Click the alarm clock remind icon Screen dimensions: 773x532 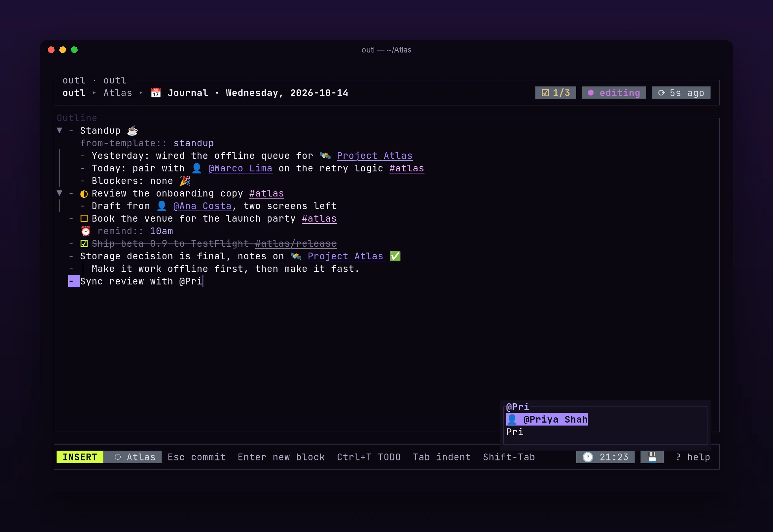pos(86,231)
